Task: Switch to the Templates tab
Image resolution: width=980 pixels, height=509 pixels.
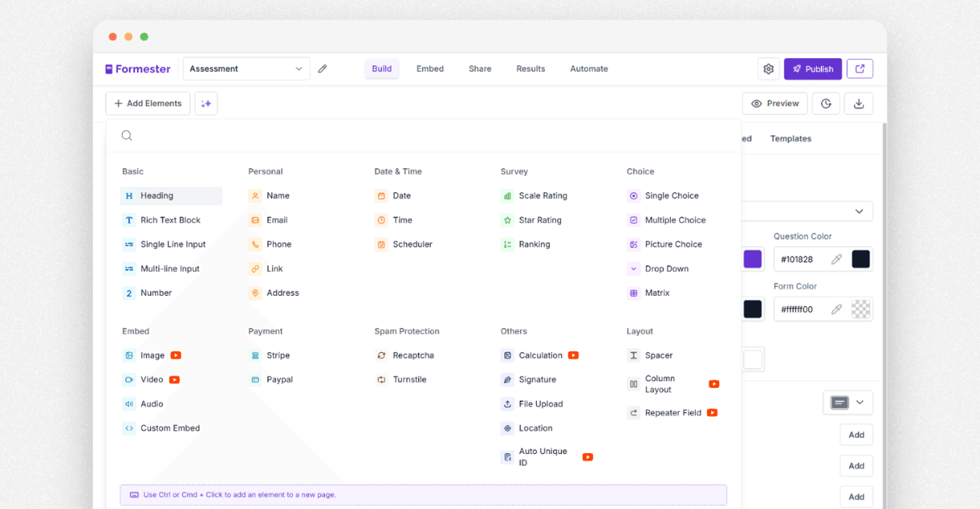Action: point(790,138)
